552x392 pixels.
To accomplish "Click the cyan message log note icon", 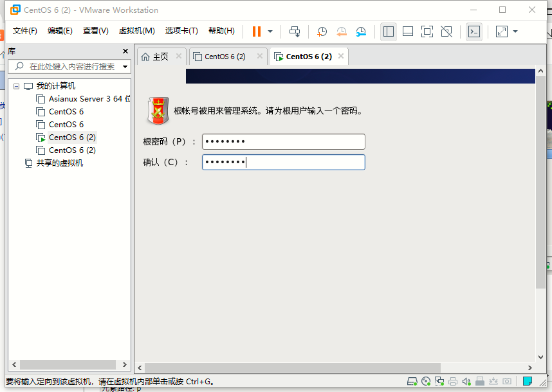I will pyautogui.click(x=528, y=381).
